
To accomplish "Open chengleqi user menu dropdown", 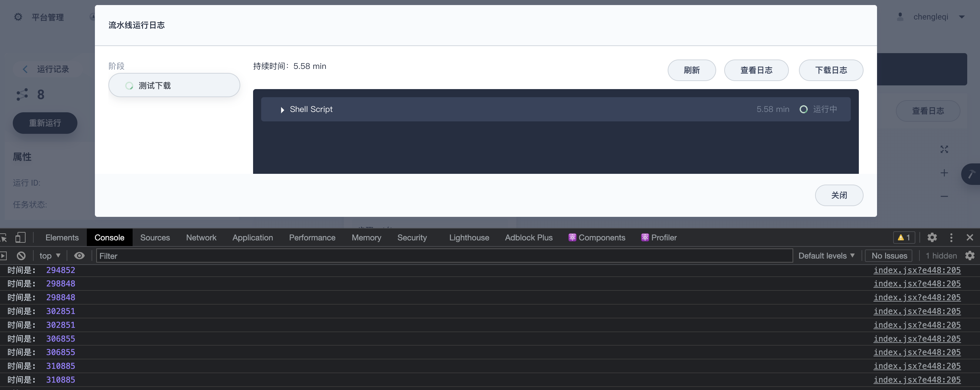I will pyautogui.click(x=961, y=17).
